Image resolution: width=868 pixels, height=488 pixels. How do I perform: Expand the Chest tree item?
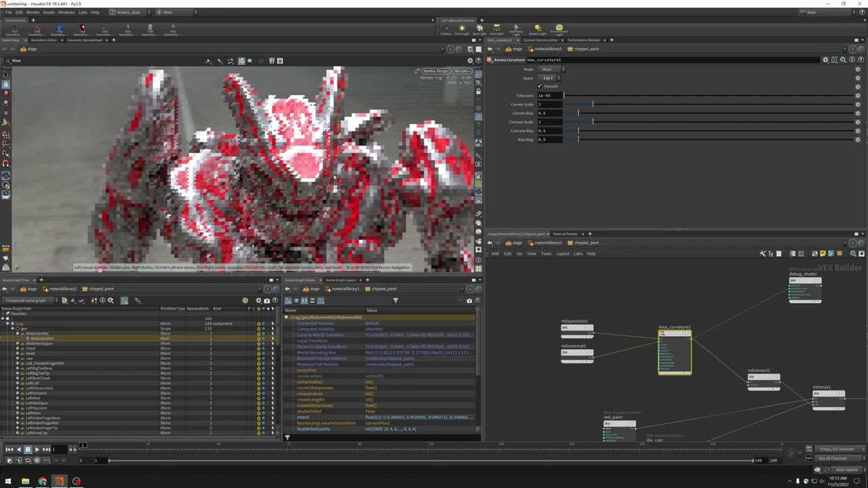(x=18, y=348)
